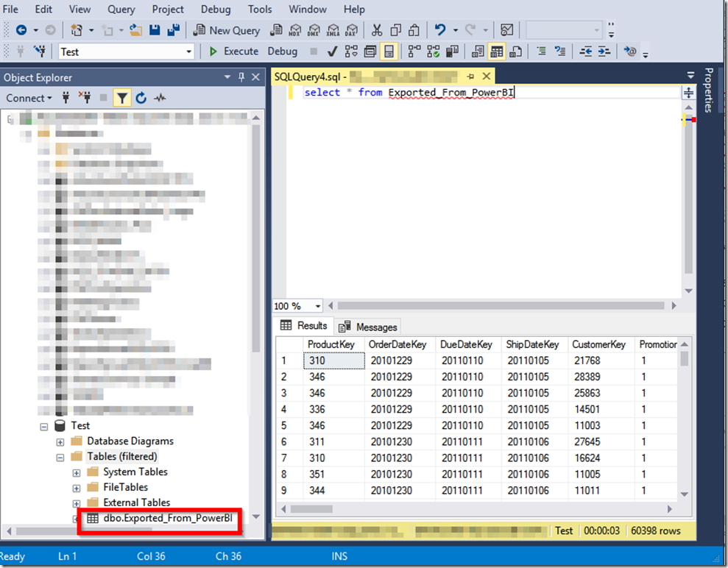Image resolution: width=728 pixels, height=568 pixels.
Task: Increase the indent of the line
Action: 604,51
